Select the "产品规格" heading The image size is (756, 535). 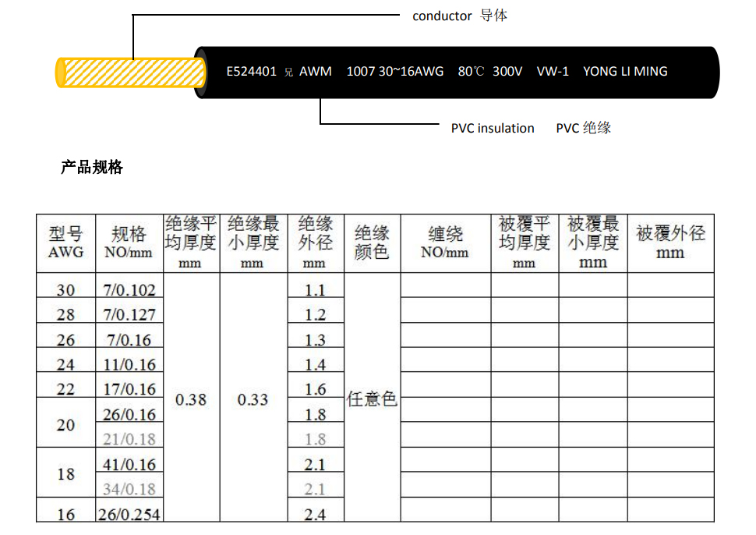pos(92,167)
